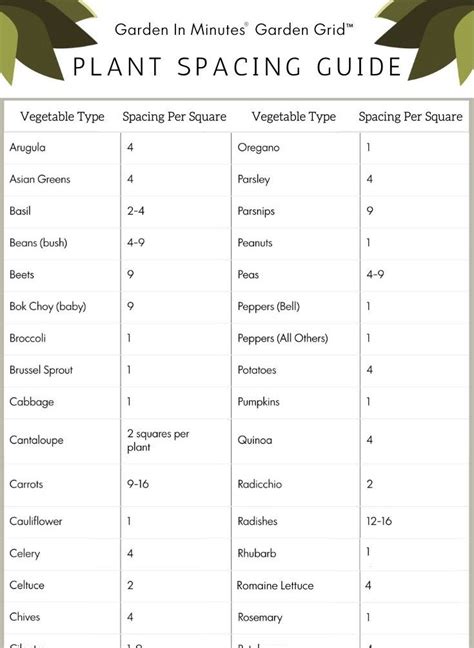Click the Beans (bush) cell
474x648 pixels.
click(x=38, y=243)
